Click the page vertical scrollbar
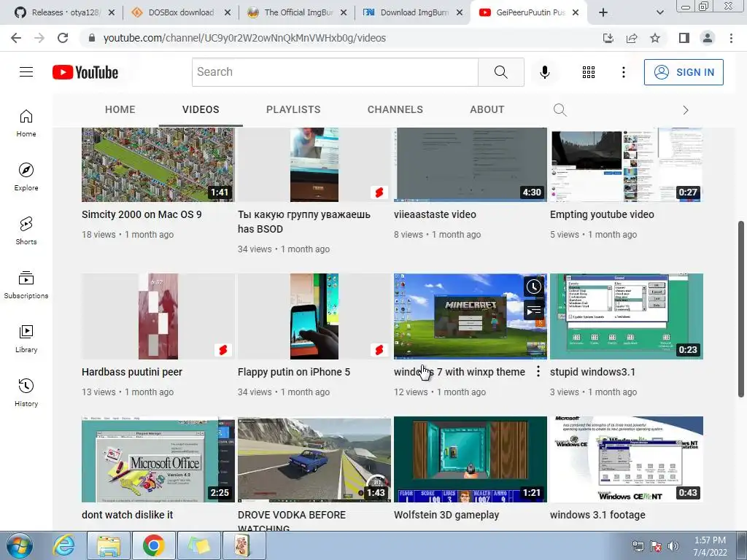 (x=741, y=308)
